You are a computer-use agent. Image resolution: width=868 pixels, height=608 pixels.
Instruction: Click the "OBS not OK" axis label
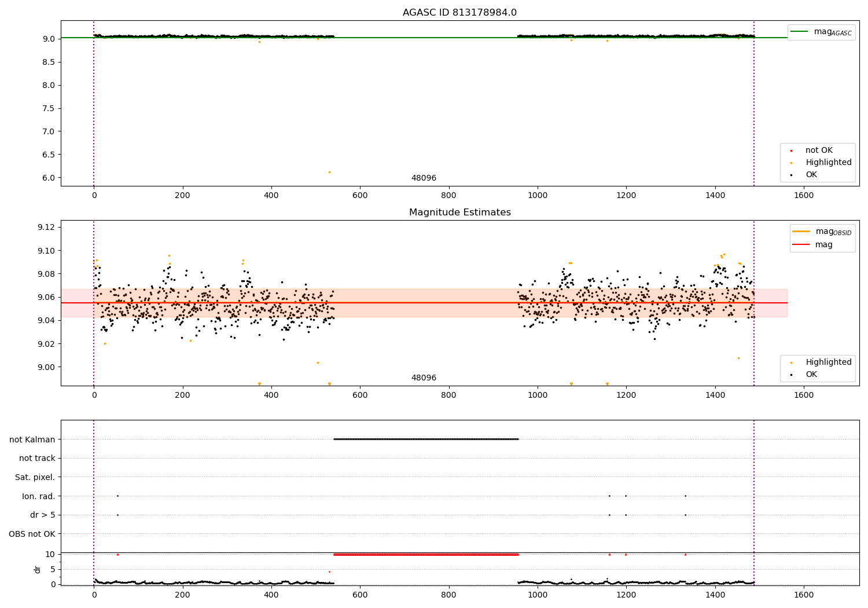32,534
